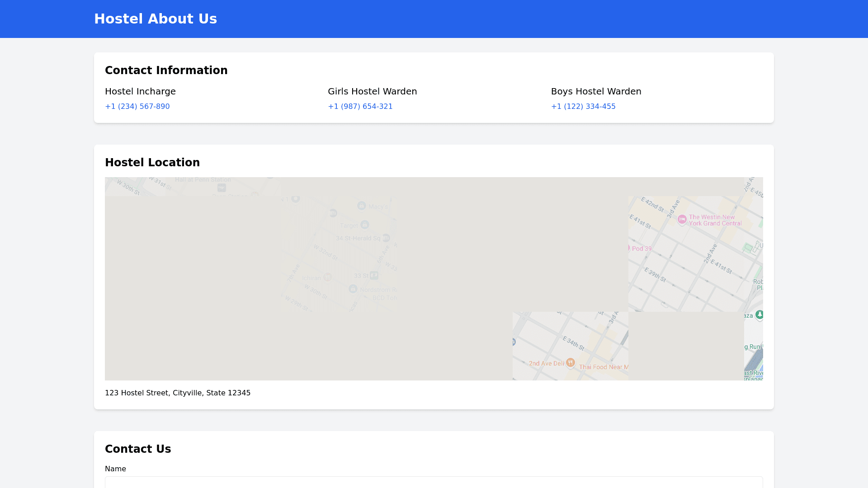Click the Pod 39 hotel label

pos(642,249)
